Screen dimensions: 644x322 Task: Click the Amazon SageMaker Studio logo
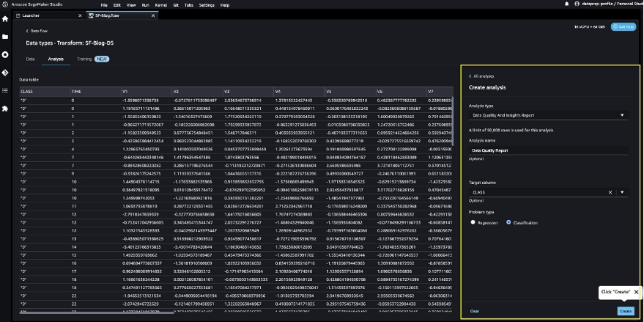coord(4,4)
